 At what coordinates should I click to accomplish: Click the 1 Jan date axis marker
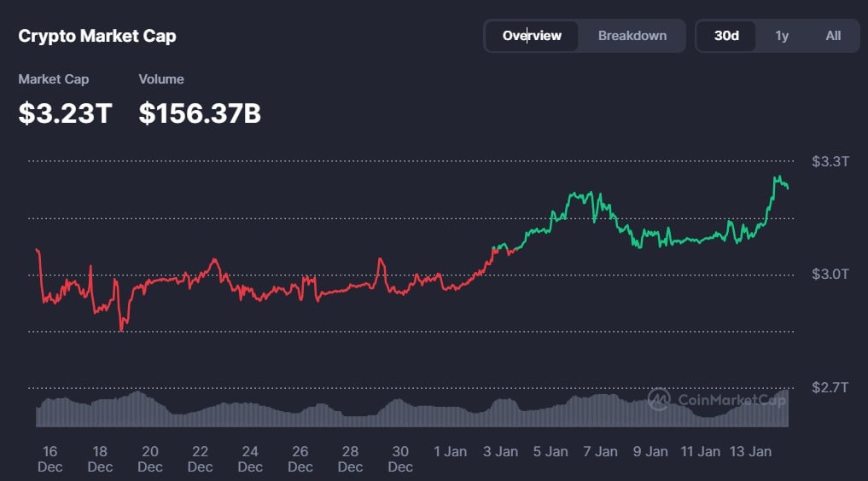(450, 452)
